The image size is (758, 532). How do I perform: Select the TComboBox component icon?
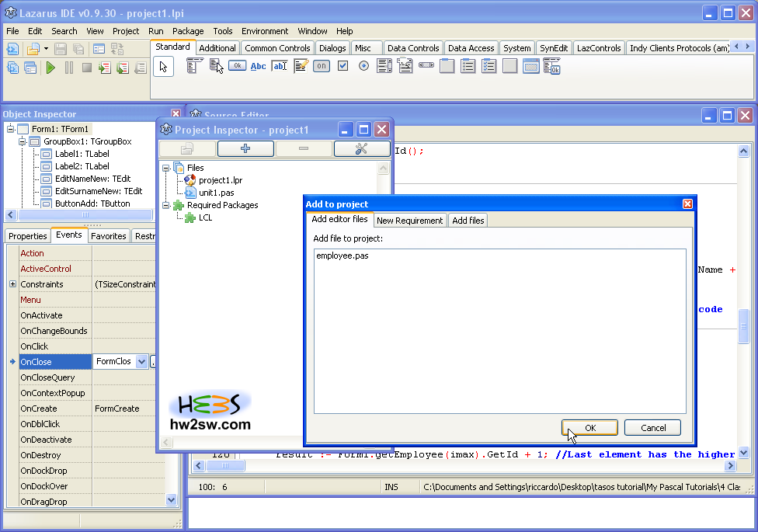(405, 66)
